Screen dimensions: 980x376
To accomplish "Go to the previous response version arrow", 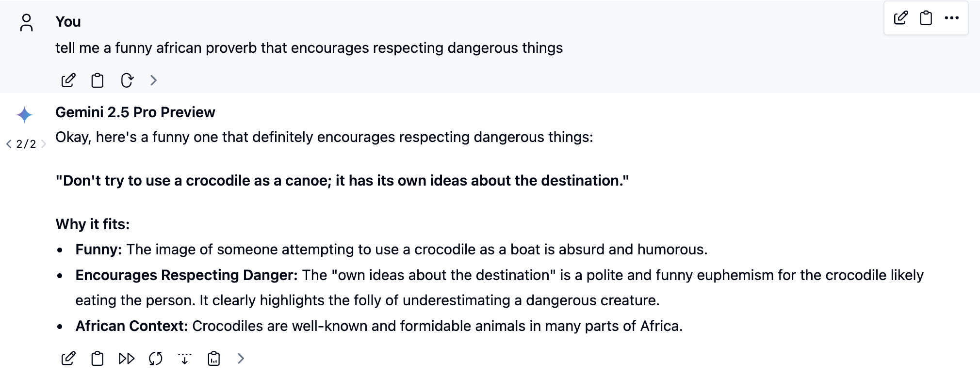I will [9, 144].
